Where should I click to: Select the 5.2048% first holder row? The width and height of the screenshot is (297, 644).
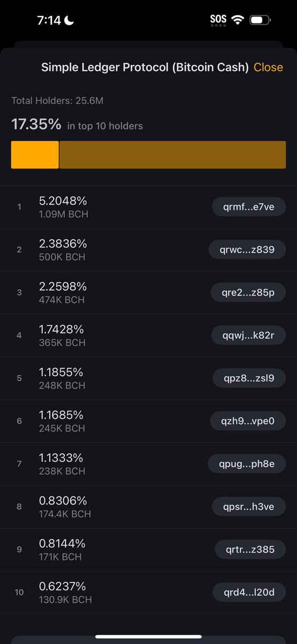[148, 207]
